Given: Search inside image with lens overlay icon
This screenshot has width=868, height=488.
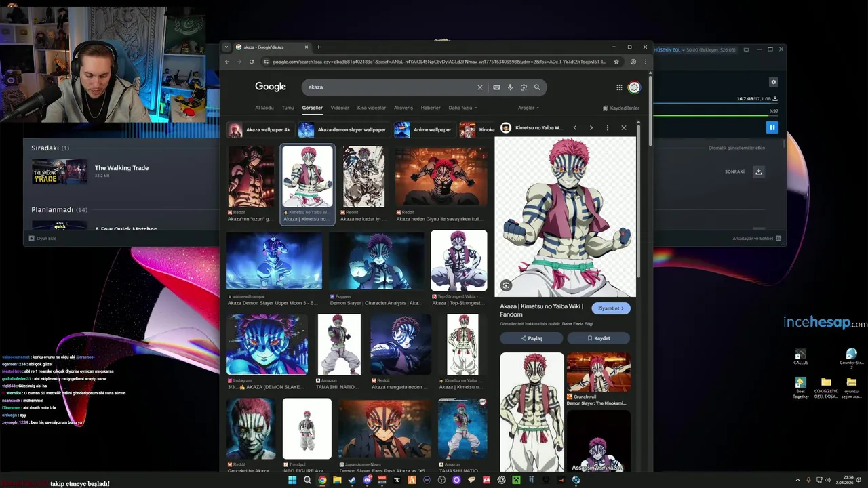Looking at the screenshot, I should pyautogui.click(x=506, y=285).
